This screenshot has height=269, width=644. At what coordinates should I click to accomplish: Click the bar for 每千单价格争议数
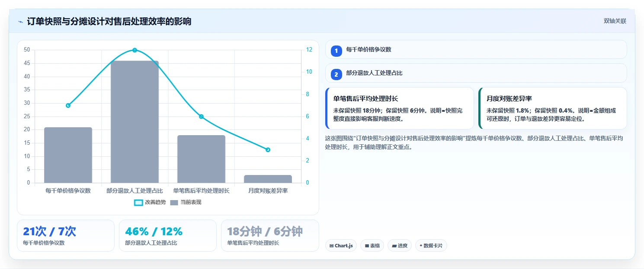point(68,155)
